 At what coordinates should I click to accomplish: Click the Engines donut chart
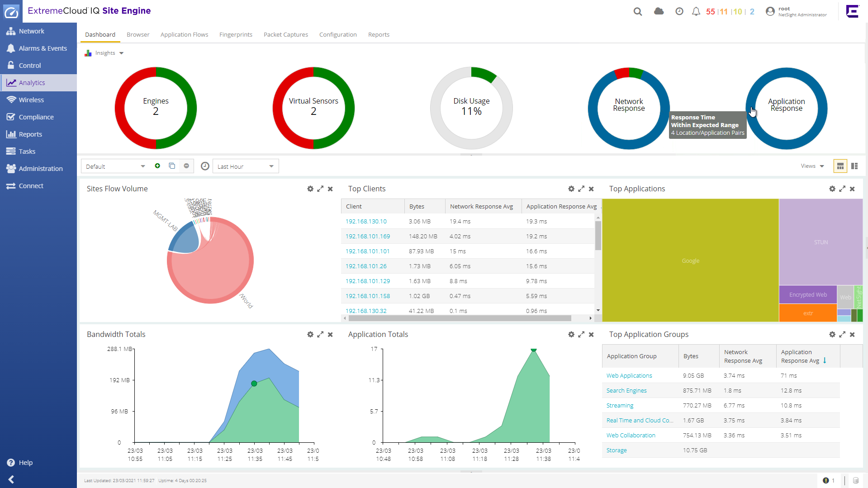point(156,108)
